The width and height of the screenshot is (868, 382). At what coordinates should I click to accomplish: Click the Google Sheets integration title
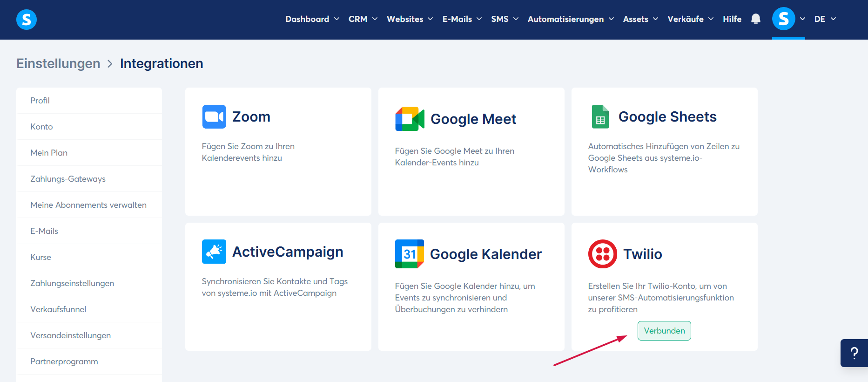(x=667, y=116)
